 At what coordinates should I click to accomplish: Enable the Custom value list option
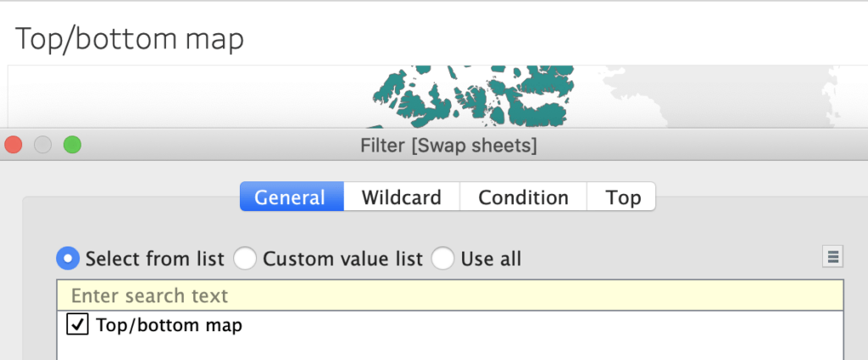(245, 258)
